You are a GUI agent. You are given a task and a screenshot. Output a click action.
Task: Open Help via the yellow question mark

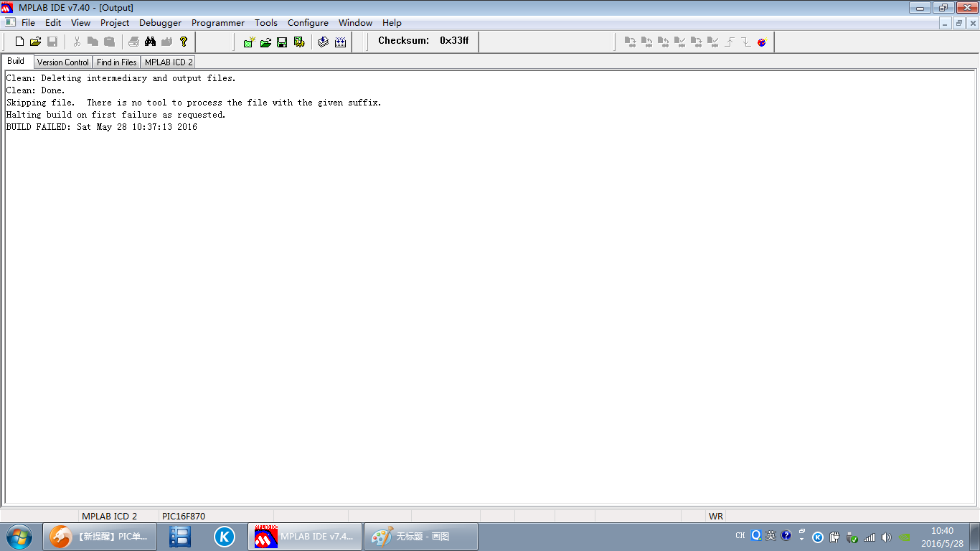184,42
